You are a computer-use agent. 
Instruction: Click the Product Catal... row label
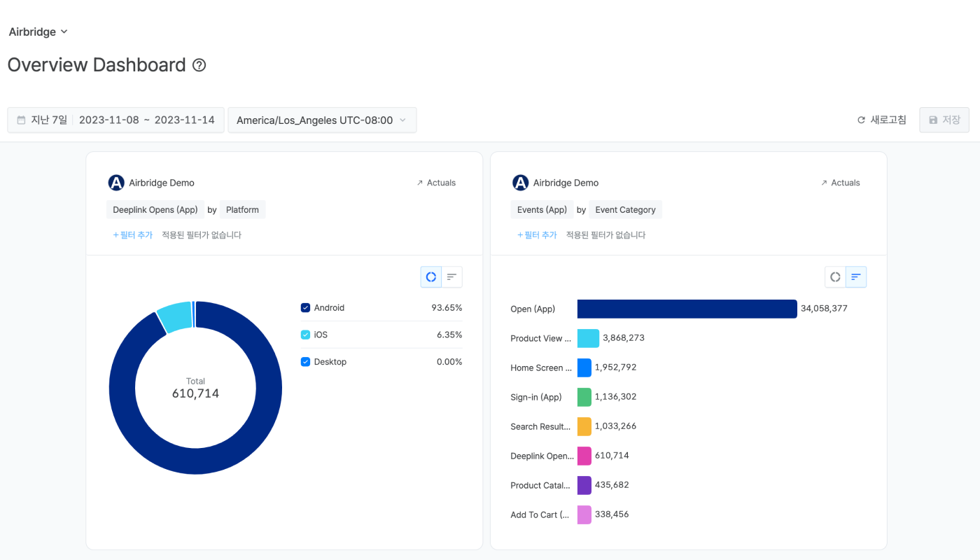[x=540, y=485]
